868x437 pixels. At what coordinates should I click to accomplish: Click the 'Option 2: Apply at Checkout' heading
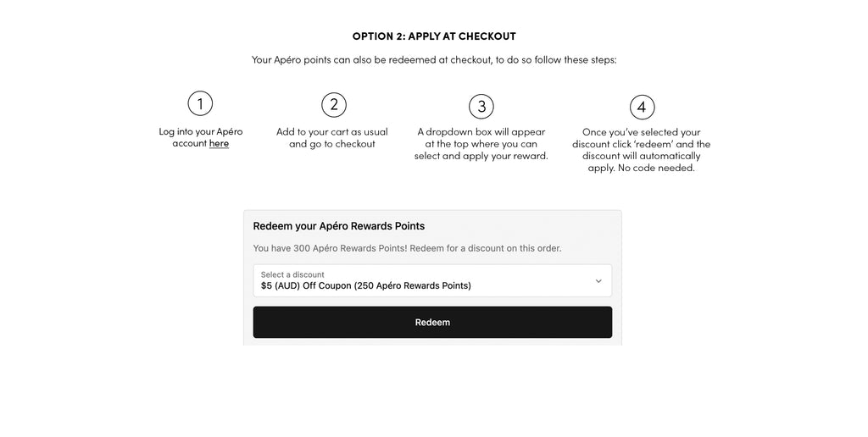point(434,36)
